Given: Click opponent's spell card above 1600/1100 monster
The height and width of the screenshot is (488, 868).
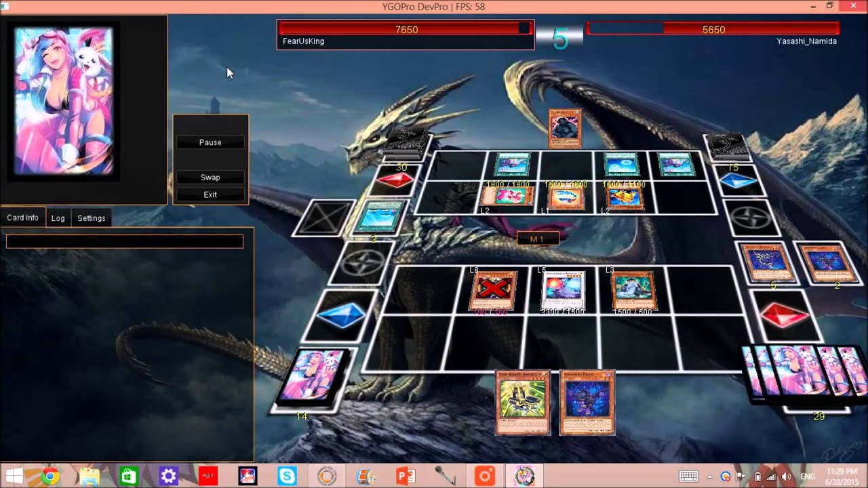Looking at the screenshot, I should [x=621, y=165].
